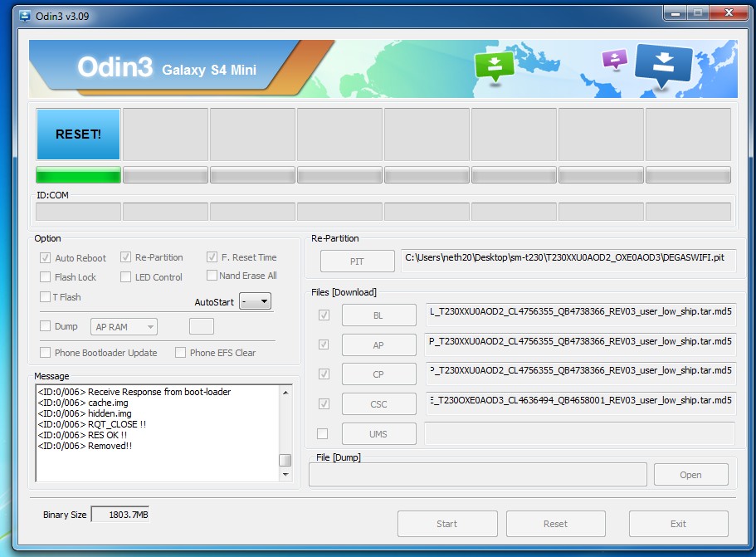Image resolution: width=756 pixels, height=557 pixels.
Task: Click the Reset button
Action: pos(556,524)
